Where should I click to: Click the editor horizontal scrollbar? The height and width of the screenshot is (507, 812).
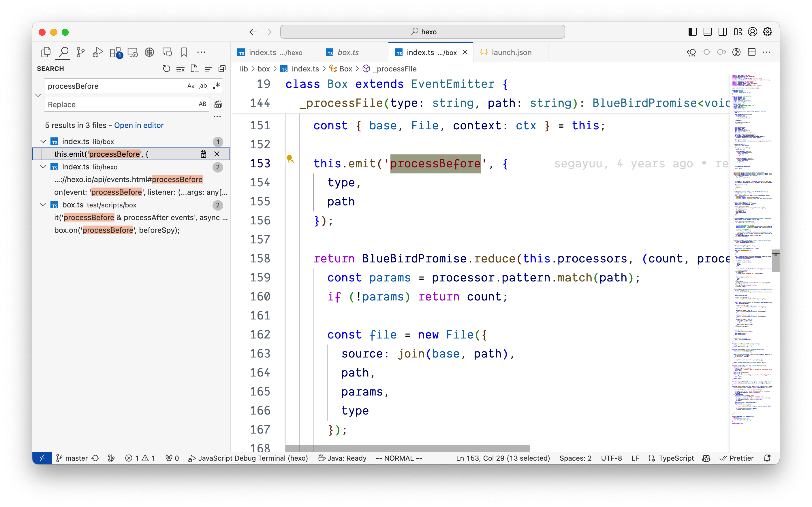pyautogui.click(x=407, y=448)
